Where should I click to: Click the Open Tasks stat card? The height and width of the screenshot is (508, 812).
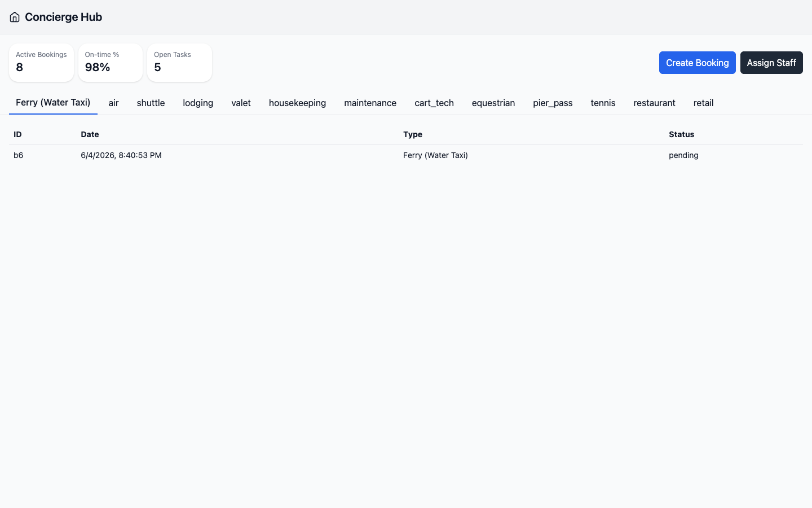179,63
